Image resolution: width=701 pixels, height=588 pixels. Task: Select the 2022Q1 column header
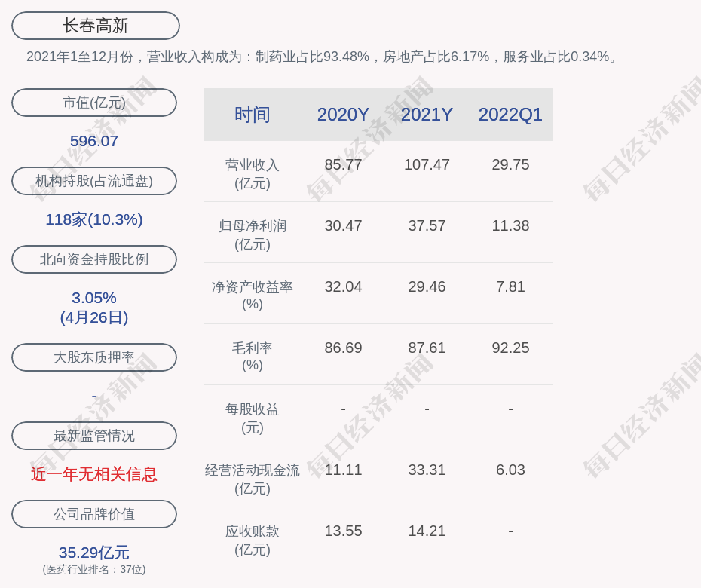510,115
